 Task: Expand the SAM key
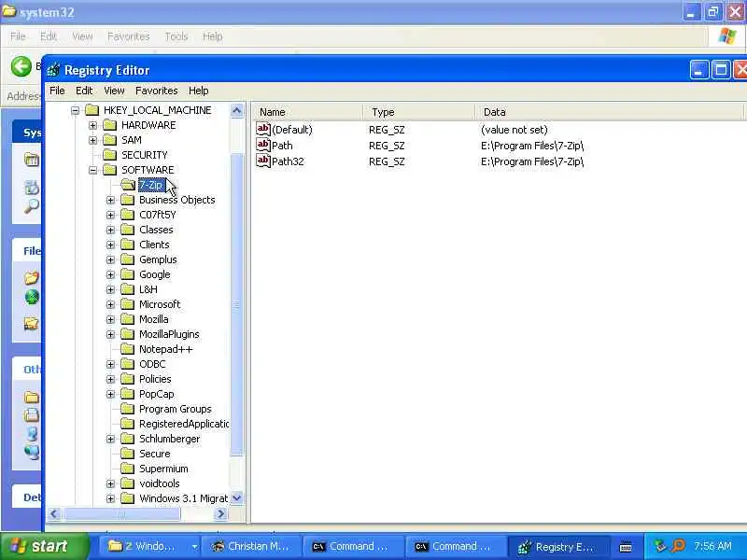[92, 140]
